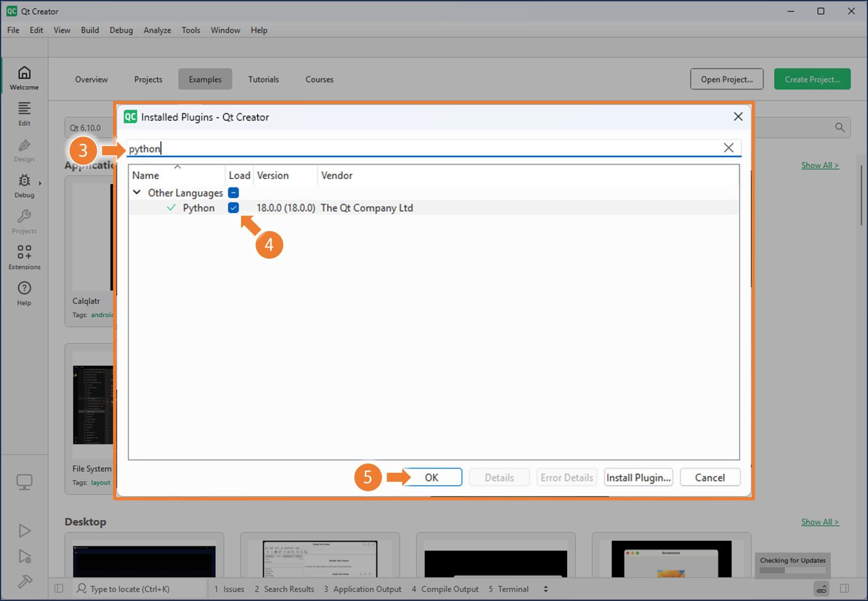Viewport: 868px width, 601px height.
Task: Open Design mode in the sidebar
Action: click(x=24, y=150)
